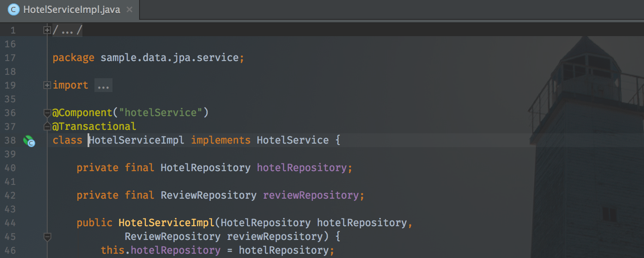Click the HotelService interface name on line 38
Image resolution: width=644 pixels, height=258 pixels.
point(293,140)
